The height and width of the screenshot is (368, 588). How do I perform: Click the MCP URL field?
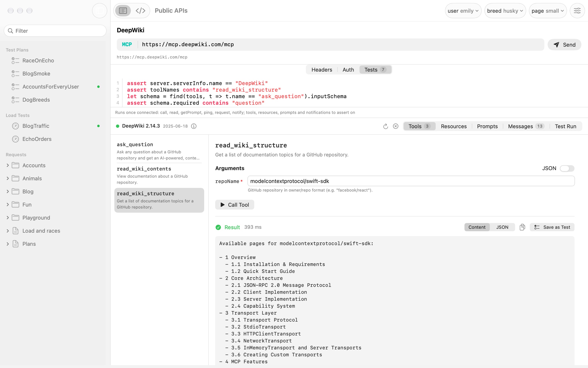click(x=341, y=44)
